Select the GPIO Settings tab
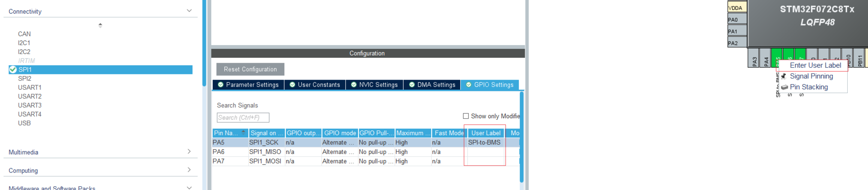868x190 pixels. click(490, 85)
